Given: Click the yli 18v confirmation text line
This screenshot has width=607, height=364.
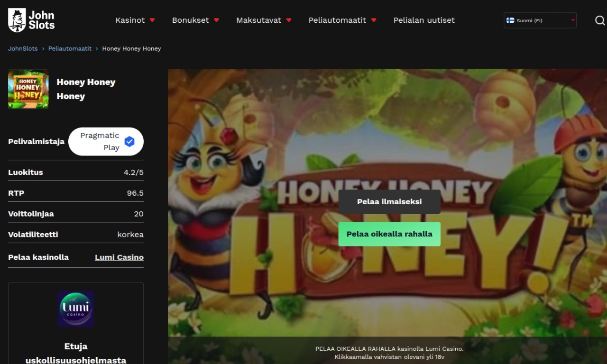Looking at the screenshot, I should tap(389, 357).
